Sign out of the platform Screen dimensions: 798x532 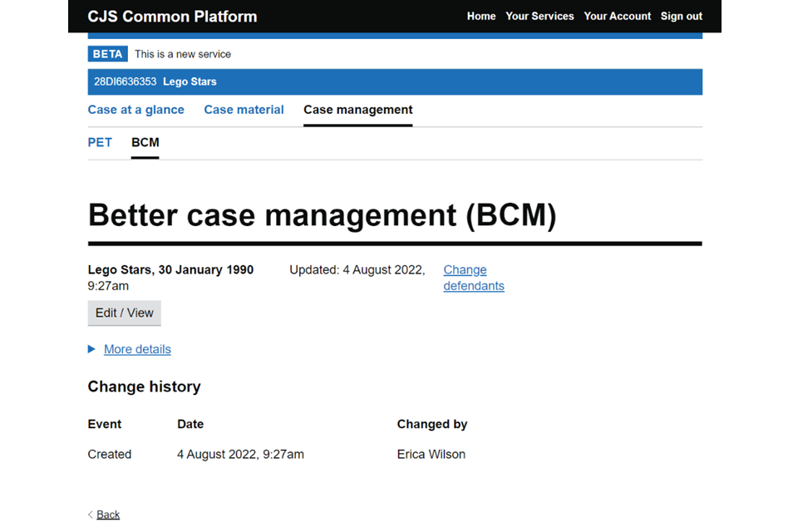[x=681, y=16]
